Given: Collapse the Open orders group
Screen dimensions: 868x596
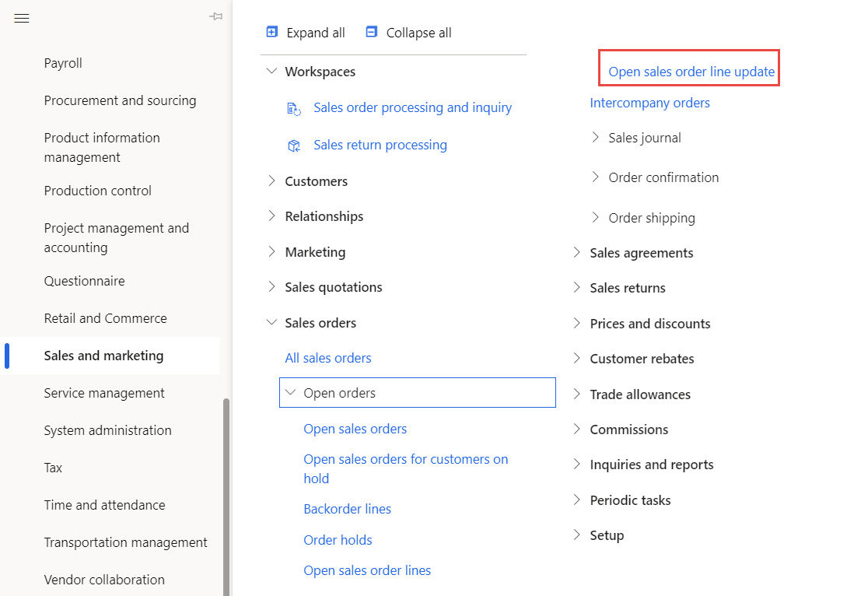Looking at the screenshot, I should coord(290,393).
